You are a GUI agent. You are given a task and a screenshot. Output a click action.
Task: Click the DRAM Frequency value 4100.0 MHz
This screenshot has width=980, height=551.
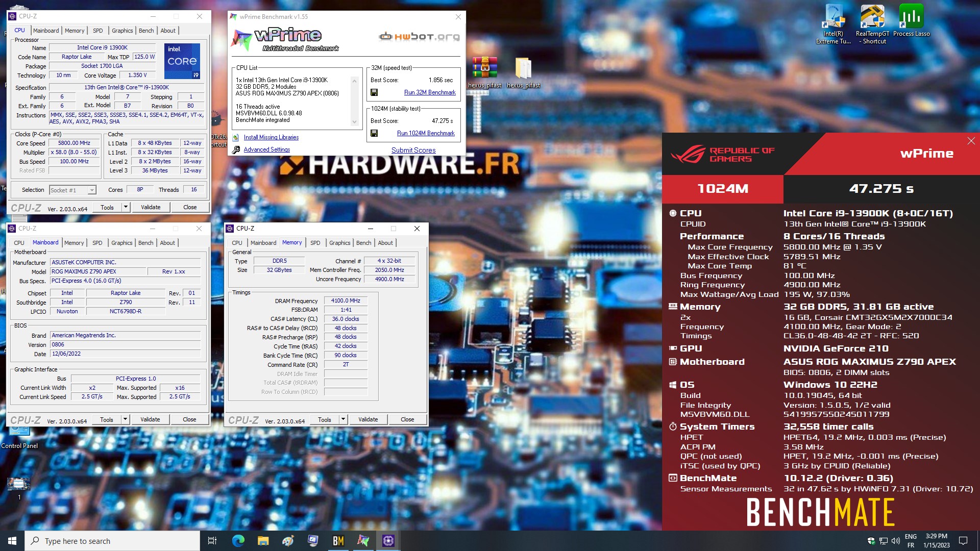tap(346, 301)
